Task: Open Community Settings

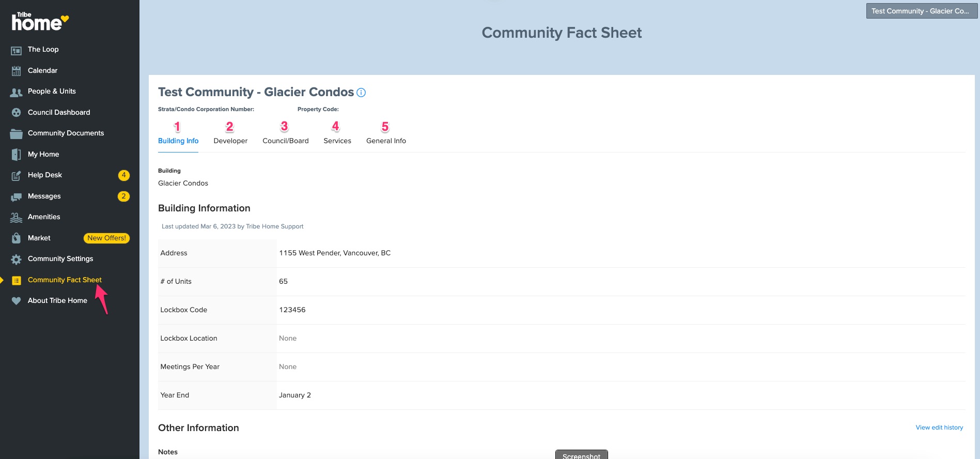Action: click(x=60, y=258)
